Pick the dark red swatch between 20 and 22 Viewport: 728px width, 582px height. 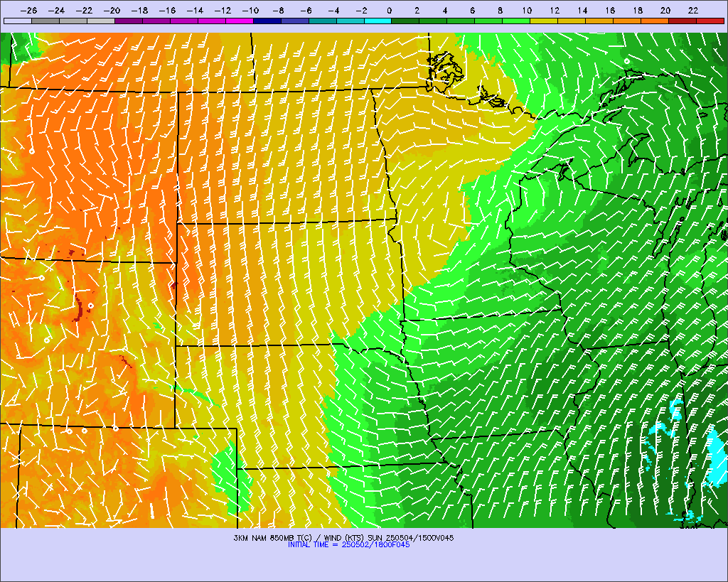[682, 21]
